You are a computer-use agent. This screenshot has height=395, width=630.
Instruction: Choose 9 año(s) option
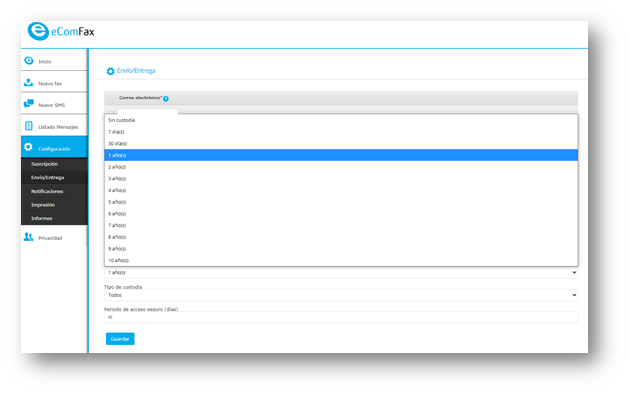coord(341,248)
